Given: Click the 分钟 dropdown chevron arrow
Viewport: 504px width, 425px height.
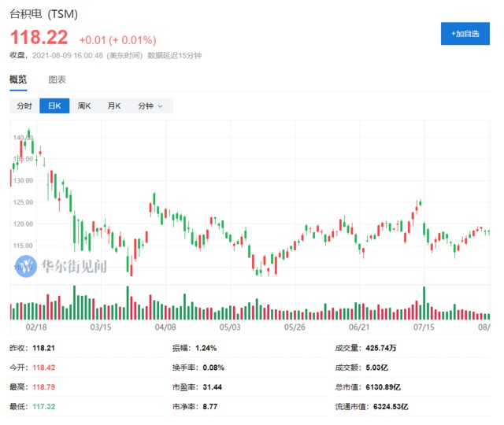Looking at the screenshot, I should [161, 106].
